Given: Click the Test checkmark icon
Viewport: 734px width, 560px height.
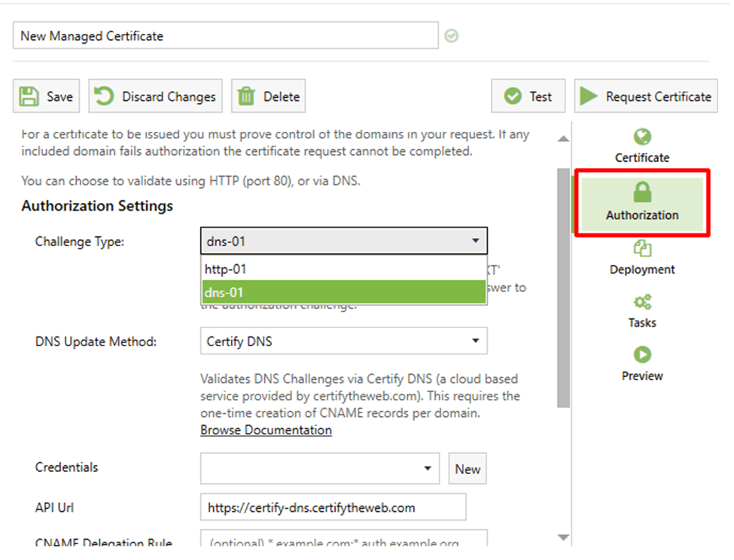Looking at the screenshot, I should coord(513,96).
